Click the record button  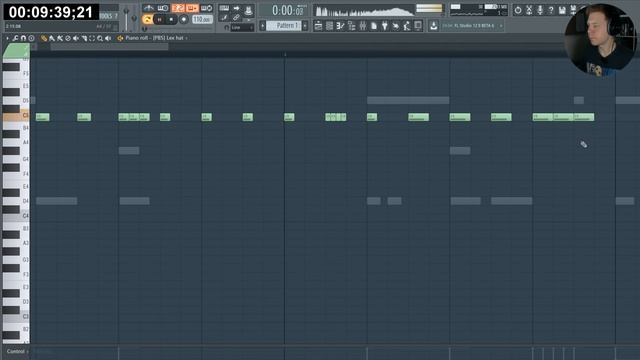coord(184,19)
